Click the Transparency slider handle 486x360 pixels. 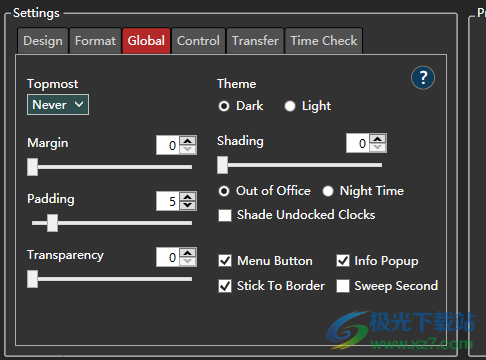pyautogui.click(x=32, y=279)
